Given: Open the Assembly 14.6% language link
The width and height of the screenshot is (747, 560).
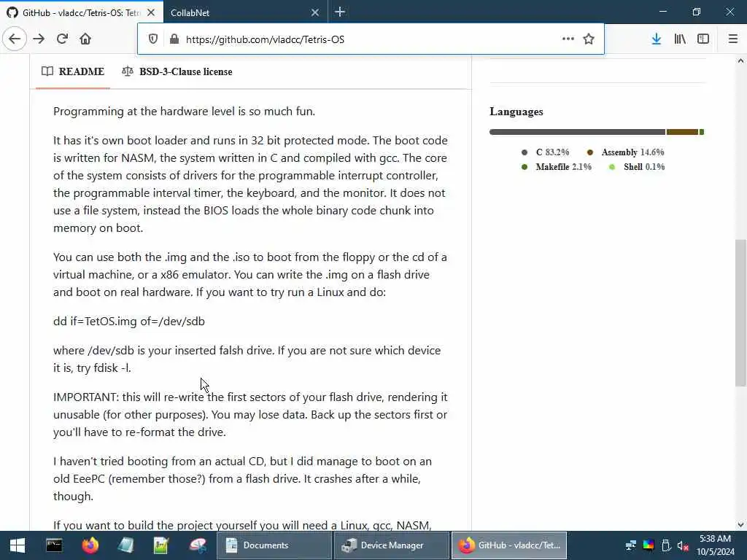Looking at the screenshot, I should point(625,152).
